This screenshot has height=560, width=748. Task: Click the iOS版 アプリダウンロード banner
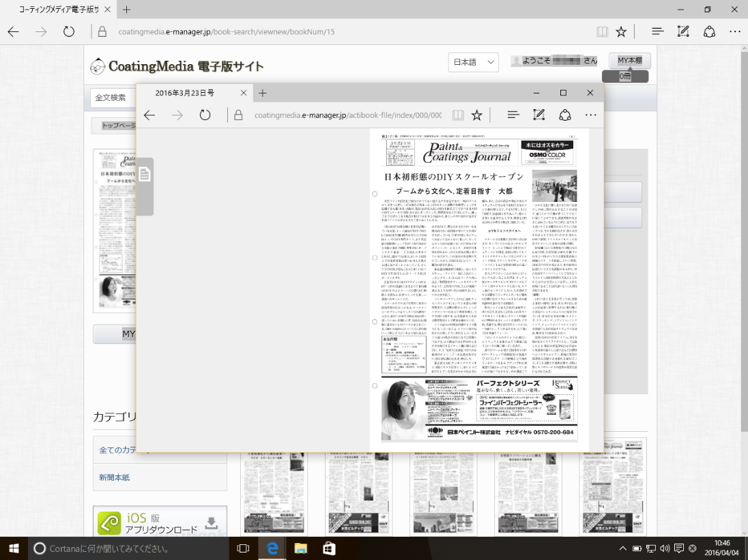click(160, 522)
